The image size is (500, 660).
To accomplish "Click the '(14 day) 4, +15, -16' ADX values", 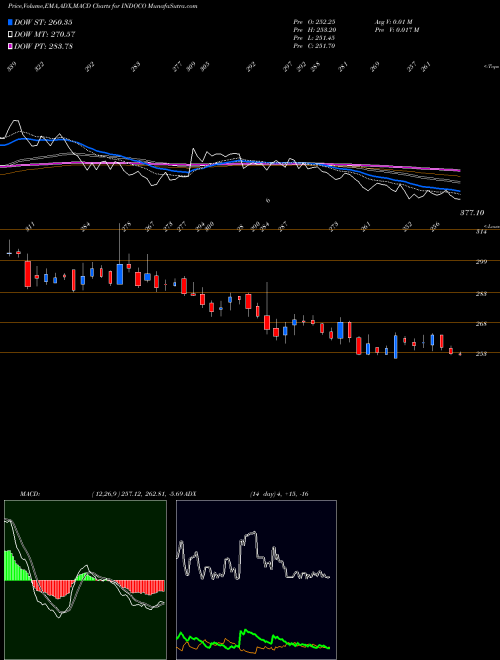I will pos(279,493).
